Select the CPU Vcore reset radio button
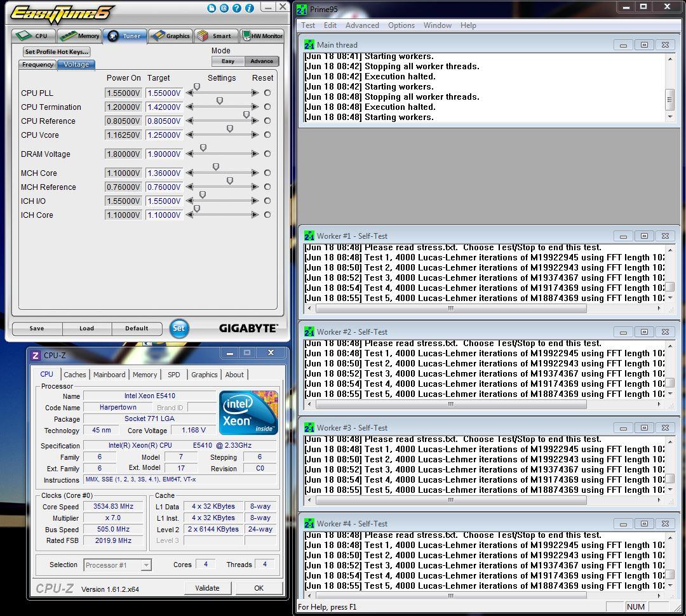 point(267,135)
